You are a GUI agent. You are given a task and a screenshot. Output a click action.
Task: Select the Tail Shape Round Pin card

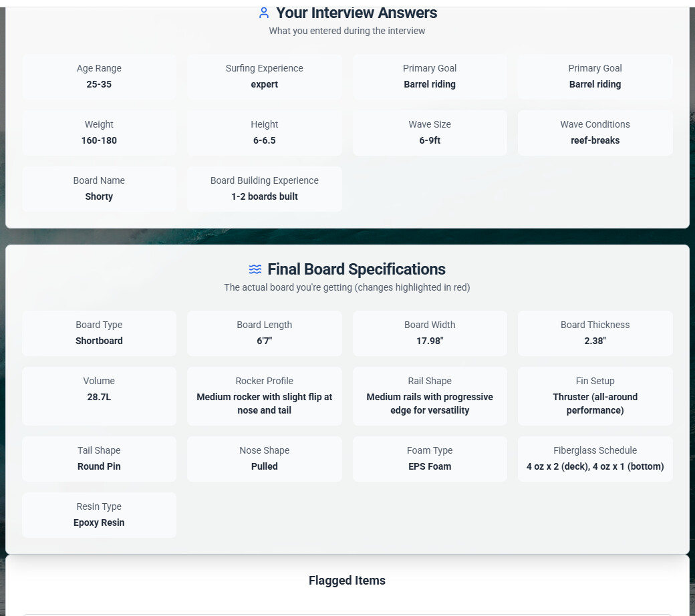pyautogui.click(x=99, y=459)
